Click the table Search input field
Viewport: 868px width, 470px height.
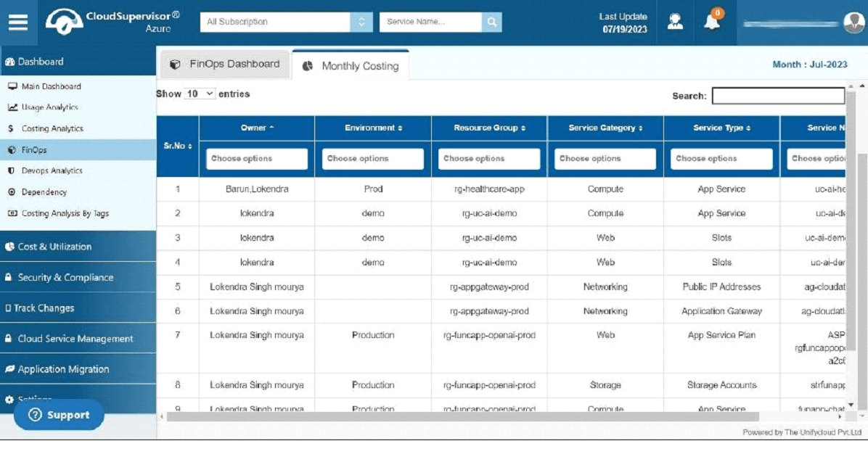[x=778, y=96]
